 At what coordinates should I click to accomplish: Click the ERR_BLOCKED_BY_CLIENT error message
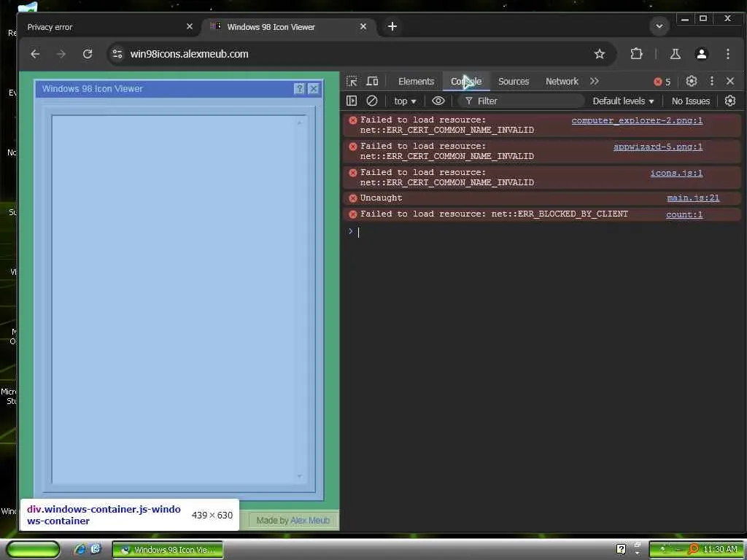494,214
